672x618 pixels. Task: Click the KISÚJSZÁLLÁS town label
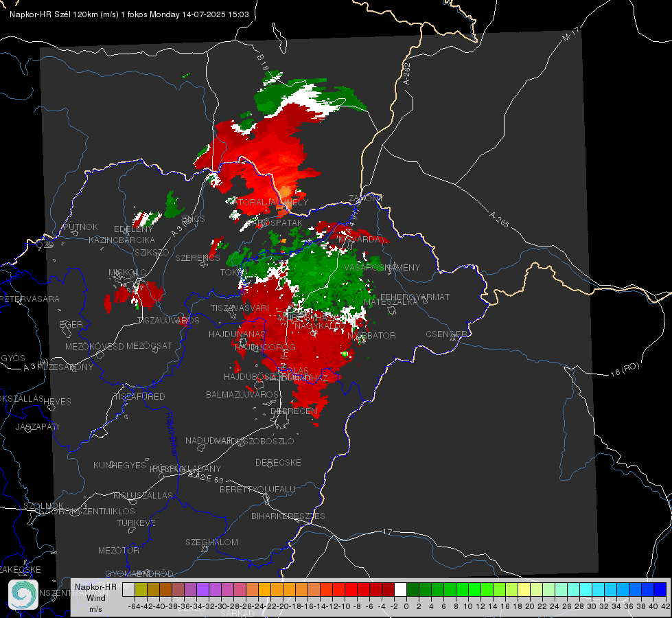tap(143, 495)
